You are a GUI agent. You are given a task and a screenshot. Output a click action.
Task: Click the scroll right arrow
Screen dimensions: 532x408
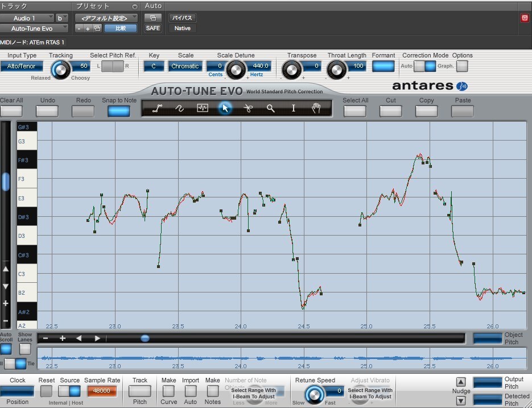click(97, 338)
